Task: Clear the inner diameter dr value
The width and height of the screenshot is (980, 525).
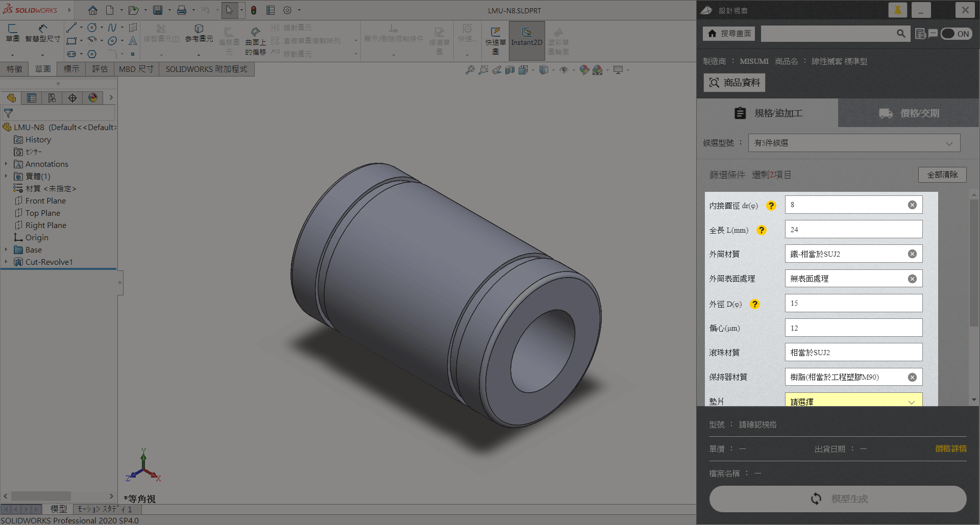Action: point(912,205)
